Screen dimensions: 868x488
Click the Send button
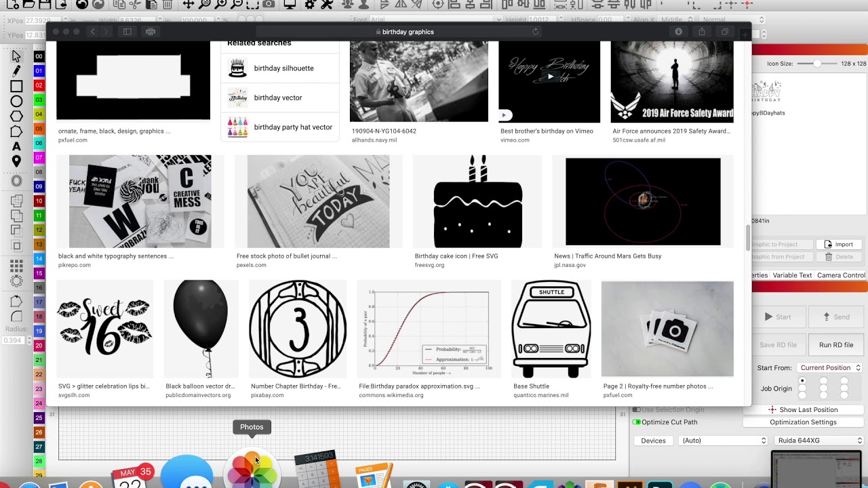pos(836,317)
